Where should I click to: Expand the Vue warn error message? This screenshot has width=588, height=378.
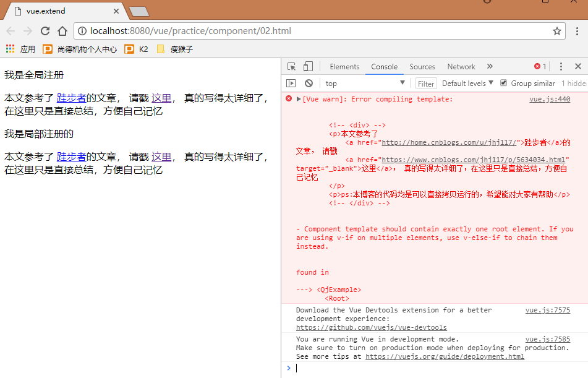pyautogui.click(x=299, y=99)
